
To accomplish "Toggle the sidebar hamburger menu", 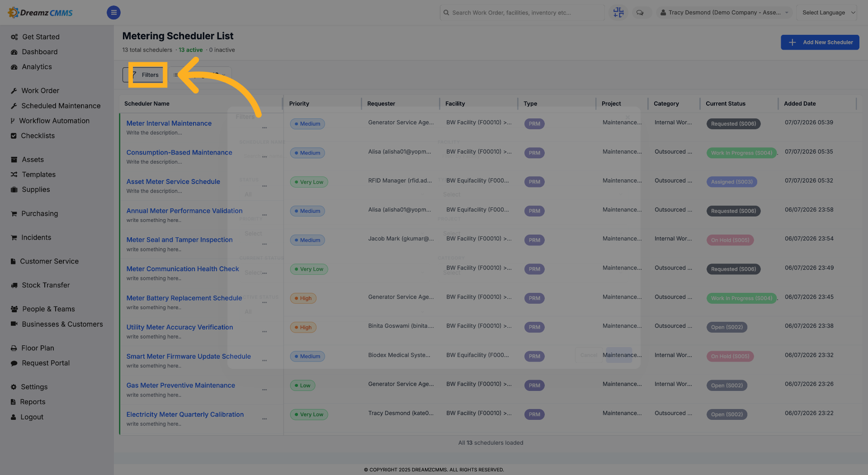I will (x=113, y=13).
